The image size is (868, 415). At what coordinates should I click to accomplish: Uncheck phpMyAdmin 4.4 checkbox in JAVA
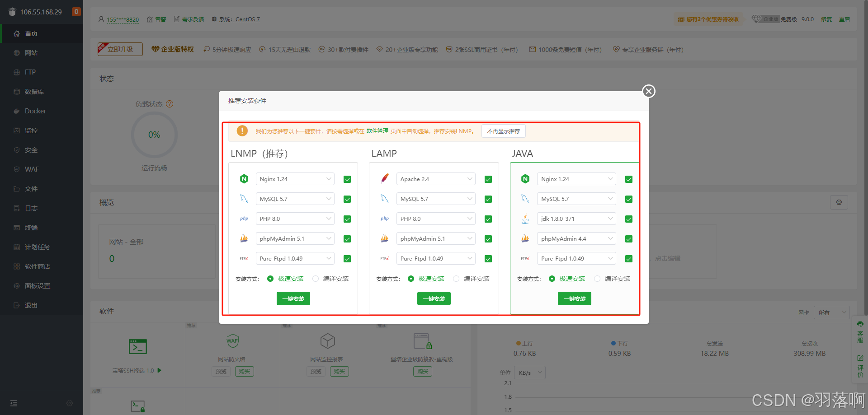click(x=629, y=239)
